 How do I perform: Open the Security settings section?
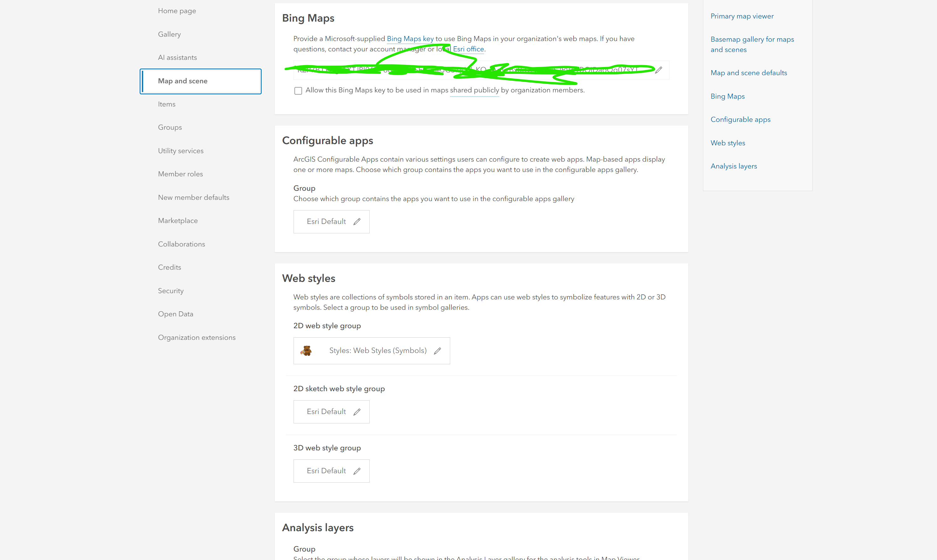(170, 291)
